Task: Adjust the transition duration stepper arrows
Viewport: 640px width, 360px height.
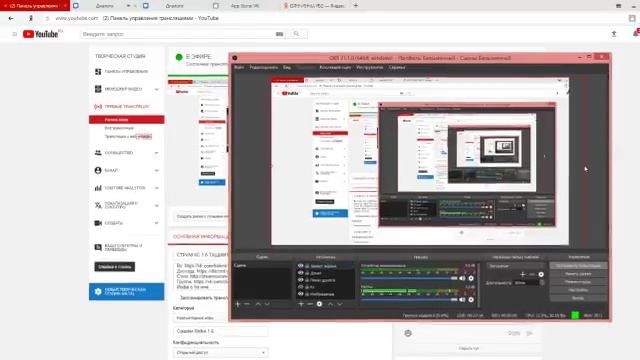Action: pyautogui.click(x=542, y=282)
